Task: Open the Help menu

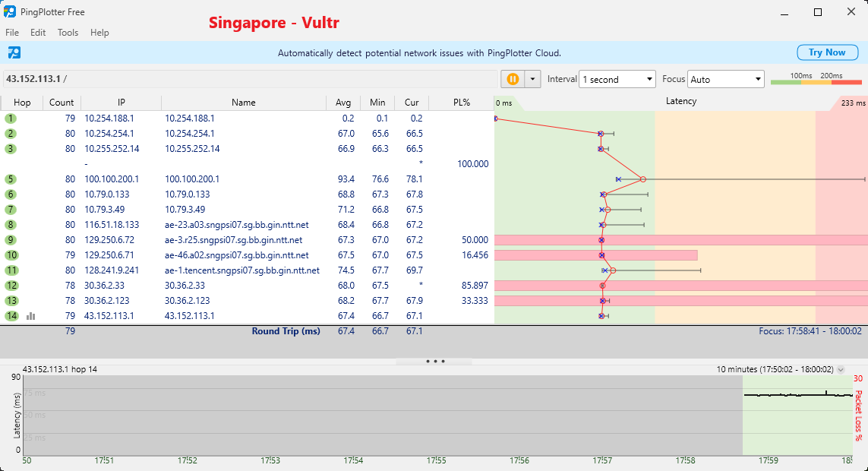Action: [99, 33]
